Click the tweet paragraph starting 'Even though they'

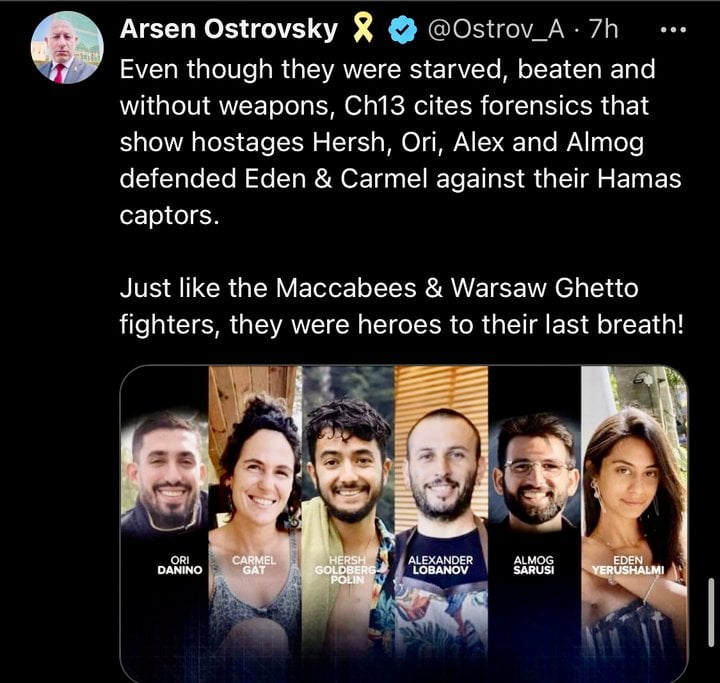point(400,142)
